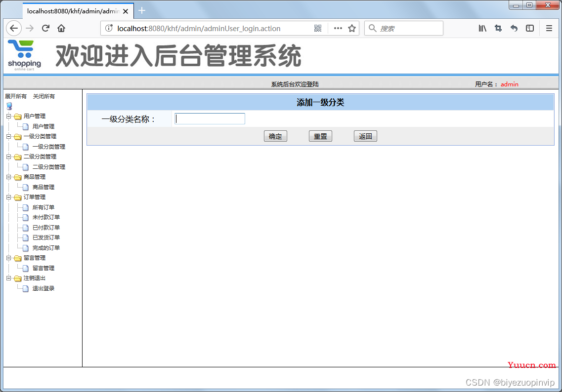Open a new browser tab with plus
The image size is (562, 392).
[142, 11]
